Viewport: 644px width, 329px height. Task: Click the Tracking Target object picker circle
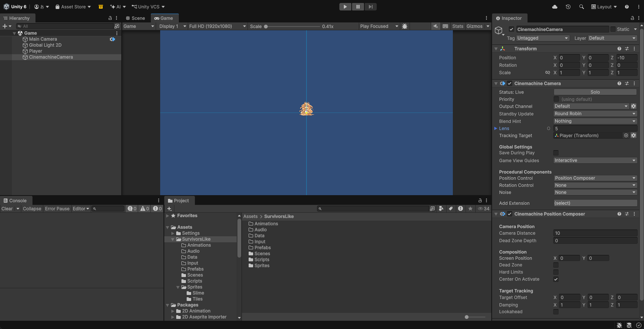tap(626, 135)
